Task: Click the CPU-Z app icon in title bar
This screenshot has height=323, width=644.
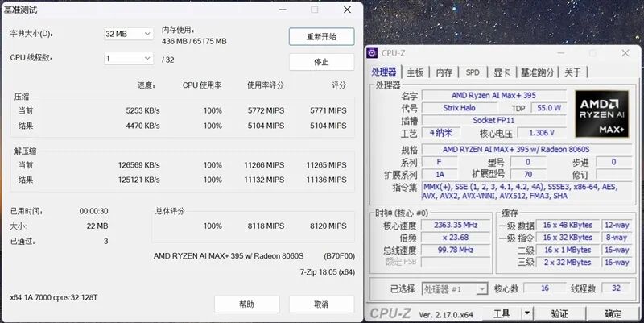Action: tap(372, 53)
